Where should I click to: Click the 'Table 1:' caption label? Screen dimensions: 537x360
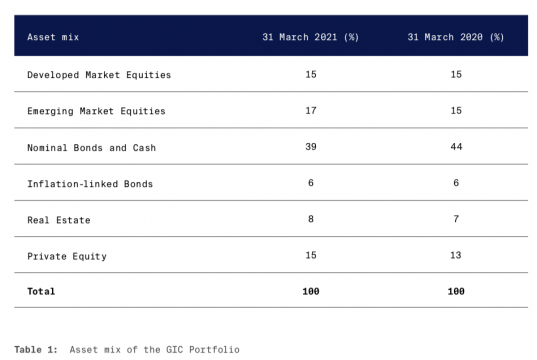36,350
